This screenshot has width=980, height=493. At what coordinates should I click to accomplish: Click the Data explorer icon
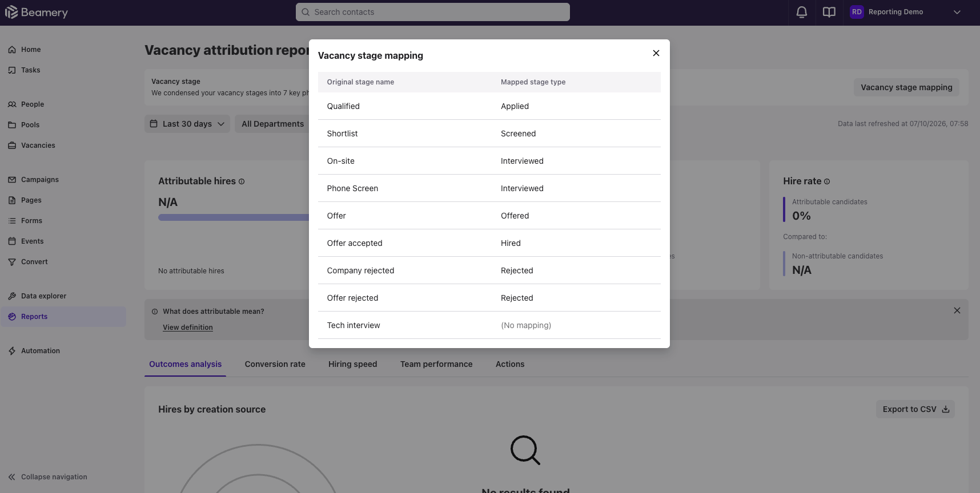[x=12, y=296]
